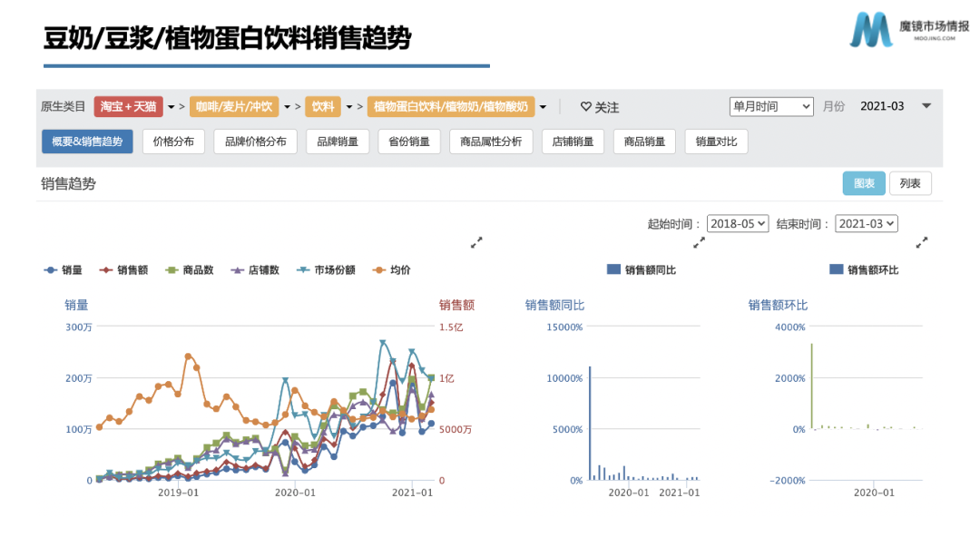Open the 店铺销量 tab
Image resolution: width=980 pixels, height=547 pixels.
(573, 142)
